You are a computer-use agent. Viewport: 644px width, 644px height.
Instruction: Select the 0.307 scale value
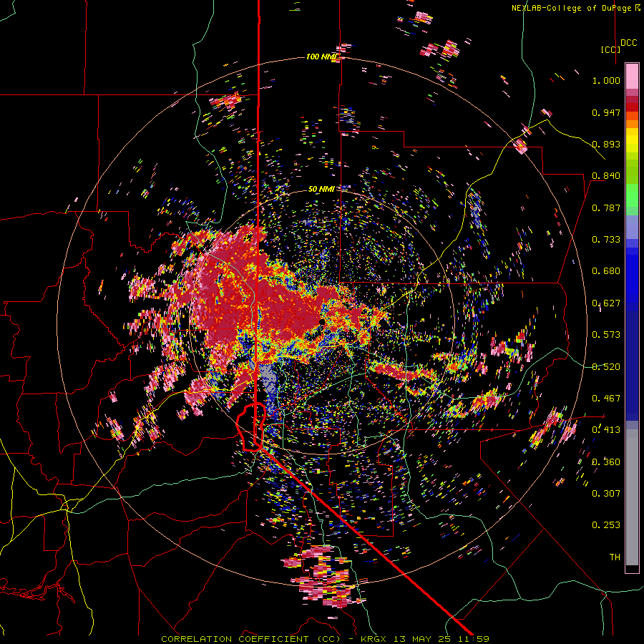coord(606,494)
